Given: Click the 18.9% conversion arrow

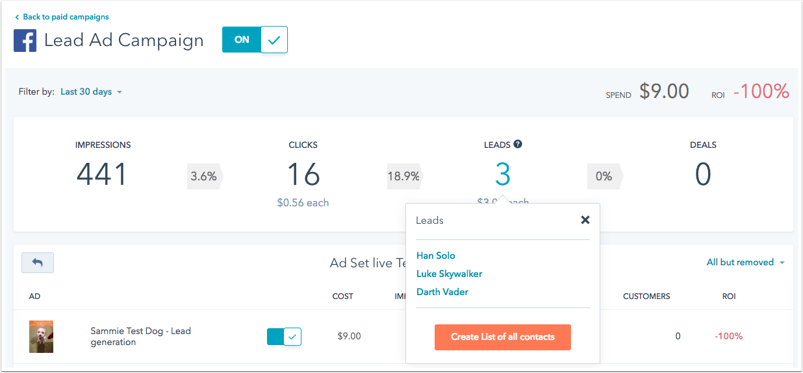Looking at the screenshot, I should click(x=405, y=176).
